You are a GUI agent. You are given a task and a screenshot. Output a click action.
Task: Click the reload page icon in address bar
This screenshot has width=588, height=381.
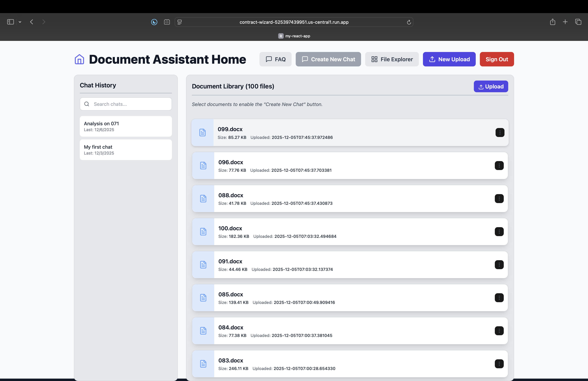click(x=409, y=22)
